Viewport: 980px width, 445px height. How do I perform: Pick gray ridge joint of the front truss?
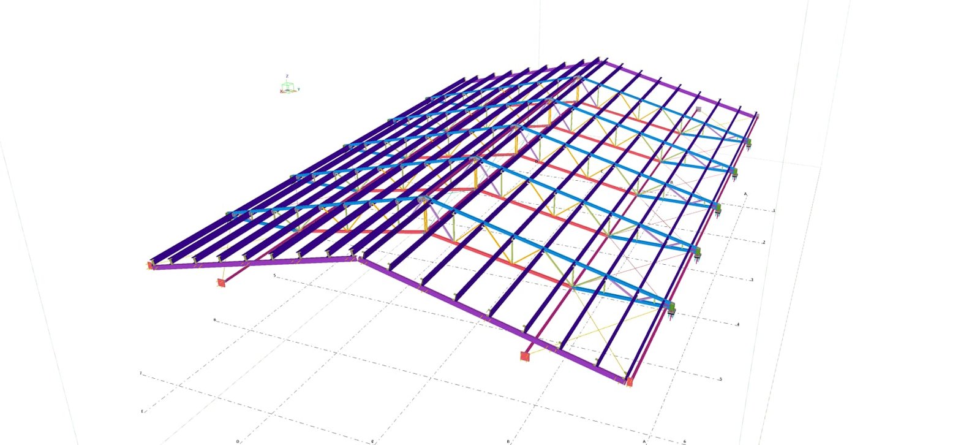click(423, 200)
